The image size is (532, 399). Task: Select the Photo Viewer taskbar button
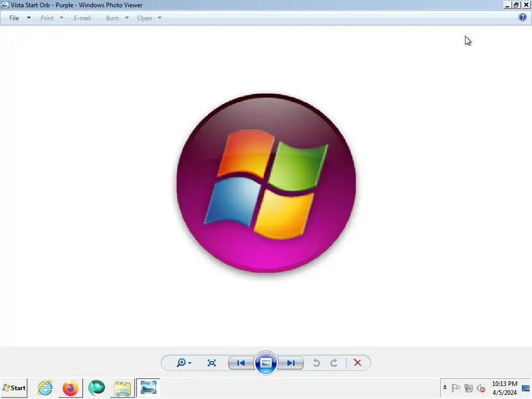pos(148,388)
